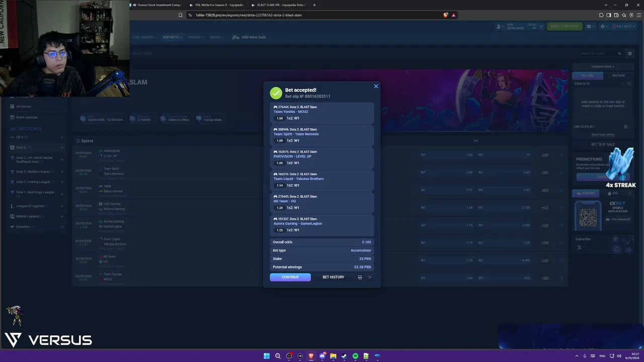Switch to PGL Wallachia Season 9 browser tab
Screen dimensions: 644x362
click(x=216, y=5)
